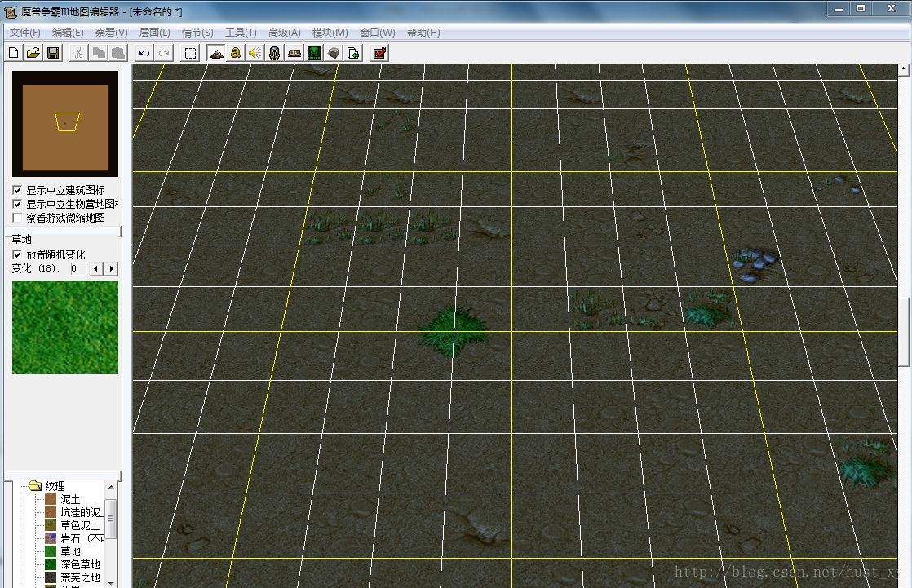Open a map using the folder icon
This screenshot has height=588, width=912.
click(33, 54)
